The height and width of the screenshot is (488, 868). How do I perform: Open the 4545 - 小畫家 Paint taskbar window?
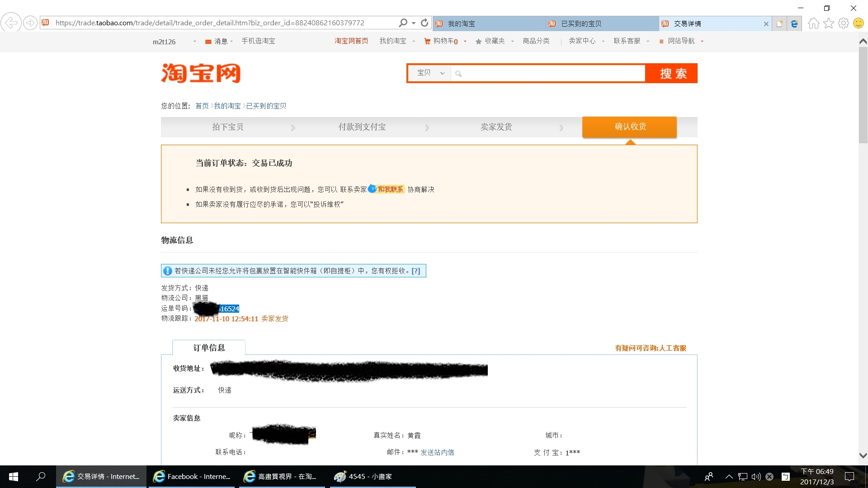click(x=373, y=476)
